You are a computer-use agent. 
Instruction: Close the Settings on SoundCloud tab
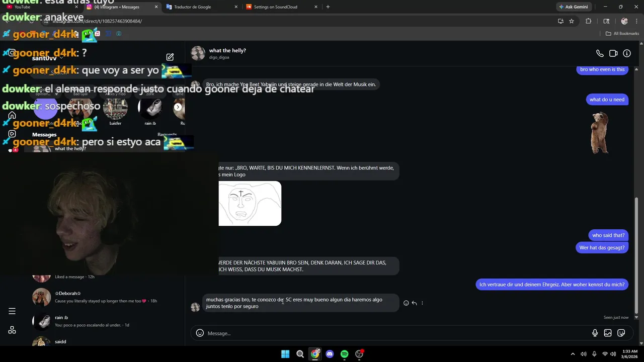coord(316,7)
